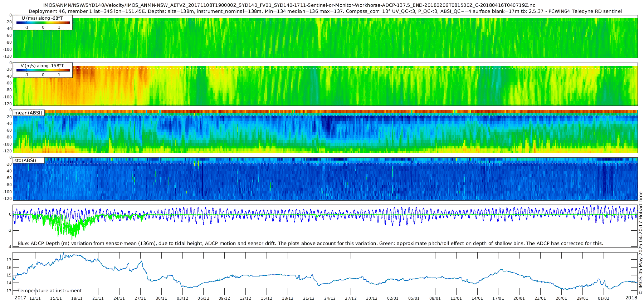Click the 2017 year label
The height and width of the screenshot is (304, 644).
[20, 298]
